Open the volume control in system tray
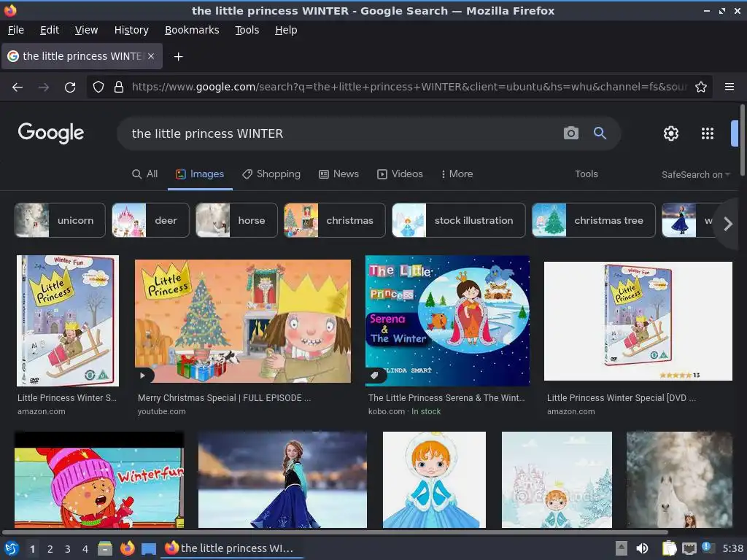 coord(642,548)
